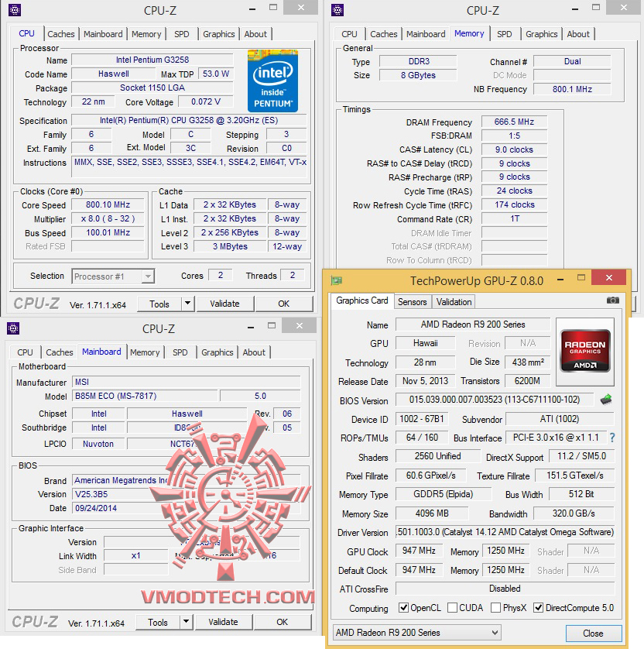Switch to Caches tab in CPU window

pyautogui.click(x=61, y=34)
